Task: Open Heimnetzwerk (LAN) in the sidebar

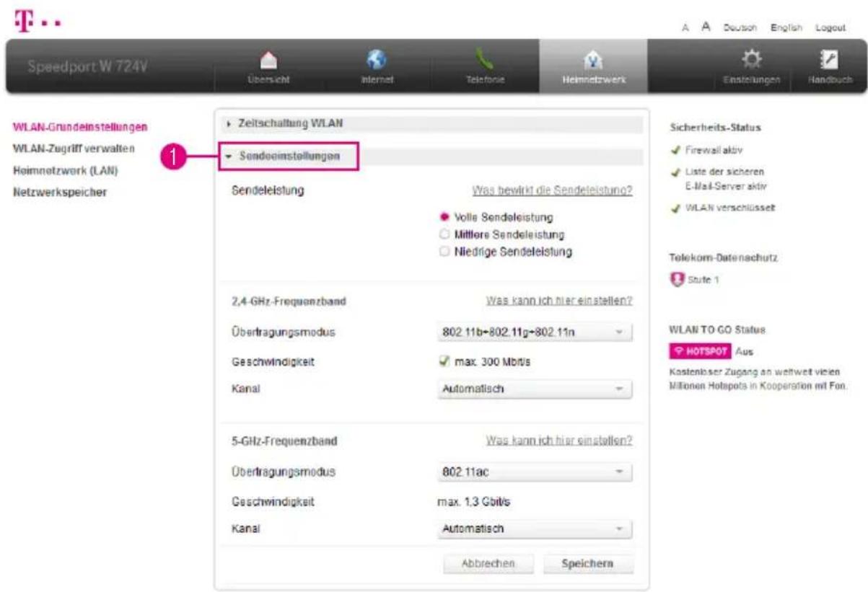Action: 66,171
